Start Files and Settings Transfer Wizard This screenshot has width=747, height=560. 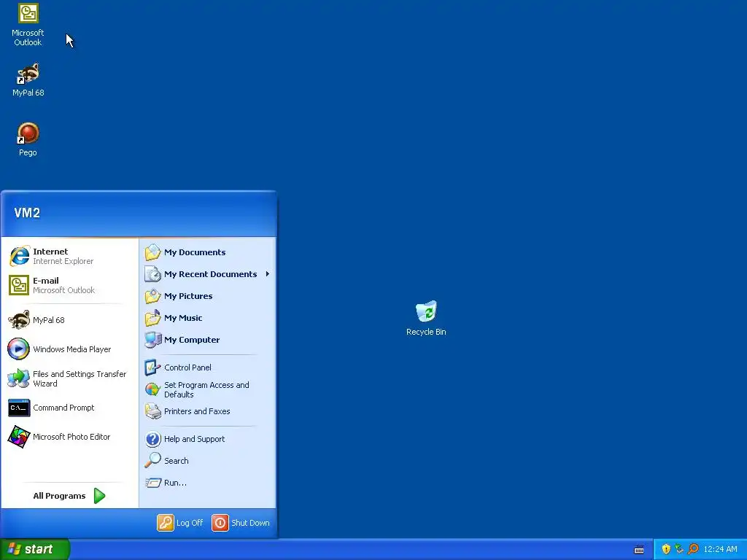point(71,378)
